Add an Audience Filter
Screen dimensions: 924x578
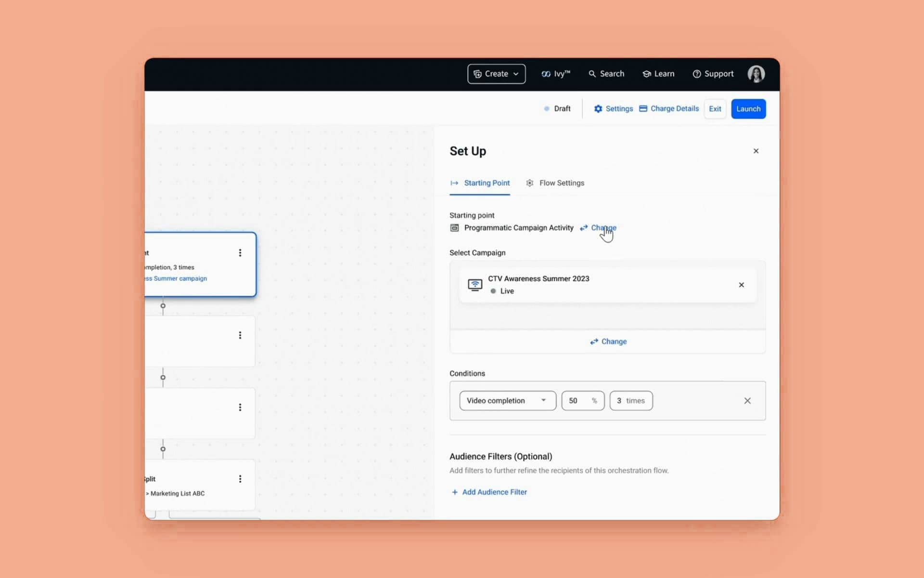[489, 492]
